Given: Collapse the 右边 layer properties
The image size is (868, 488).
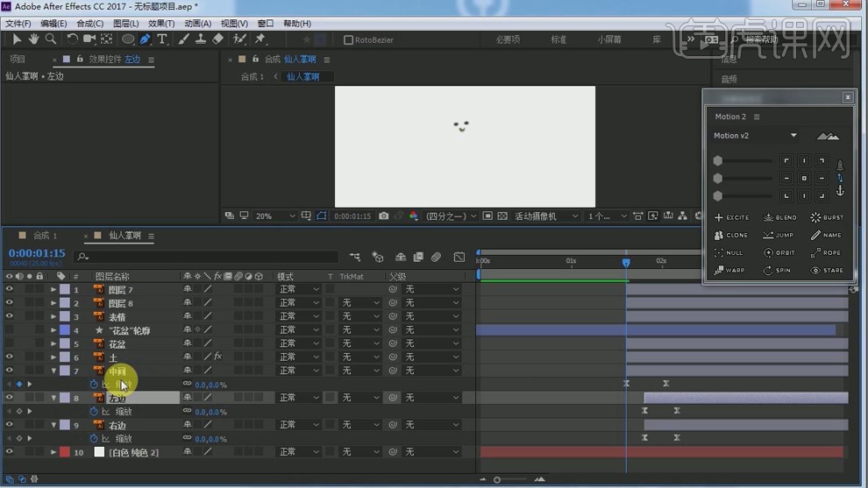Looking at the screenshot, I should (x=53, y=425).
